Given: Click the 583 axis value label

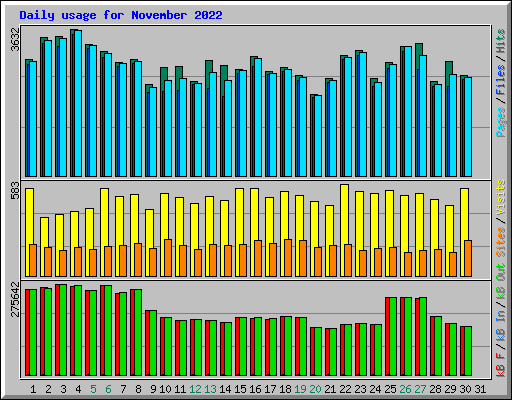Looking at the screenshot, I should [15, 190].
